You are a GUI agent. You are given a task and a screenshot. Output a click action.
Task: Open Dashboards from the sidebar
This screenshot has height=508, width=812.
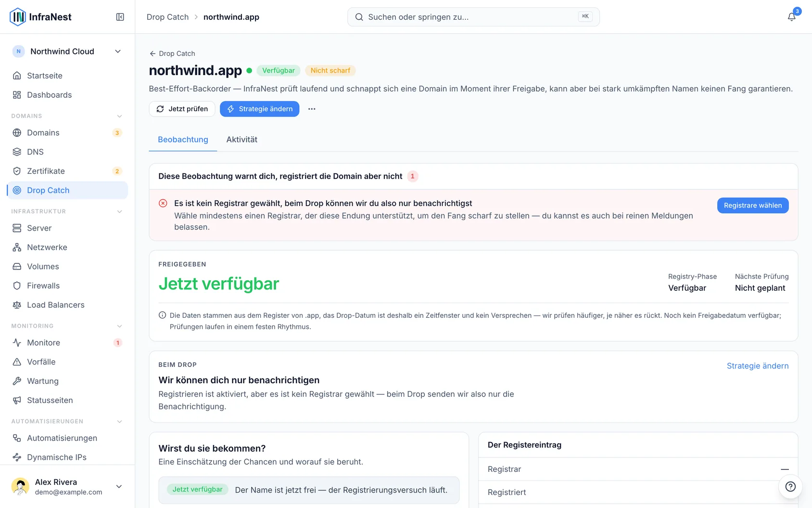pos(67,95)
